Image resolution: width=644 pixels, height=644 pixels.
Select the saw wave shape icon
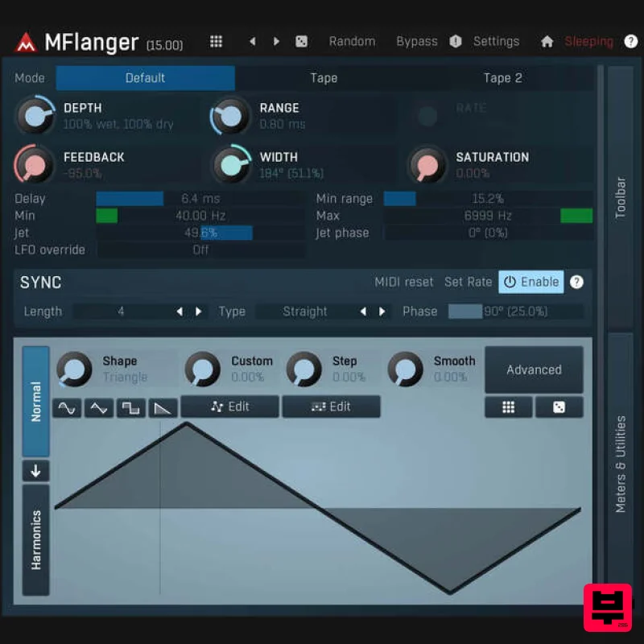click(162, 408)
